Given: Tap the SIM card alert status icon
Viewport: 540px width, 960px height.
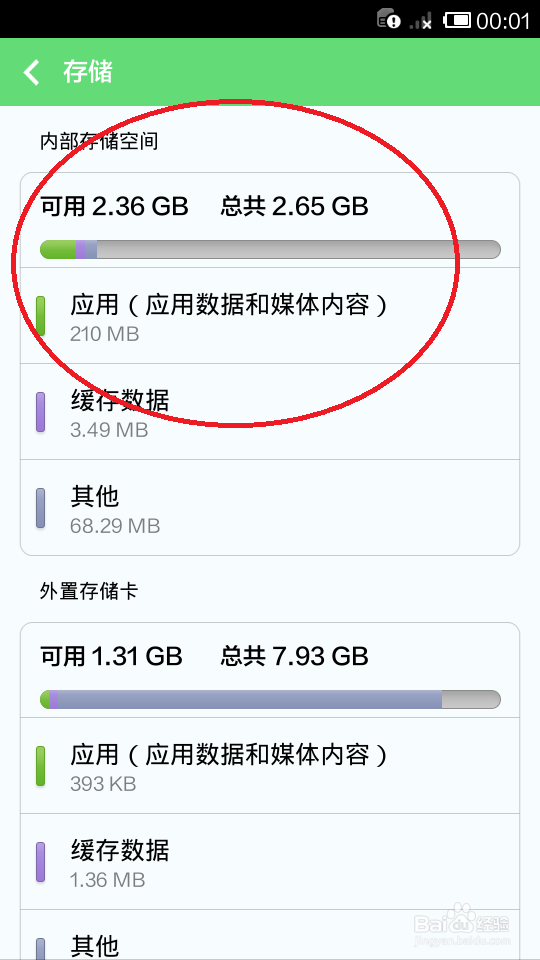Looking at the screenshot, I should [389, 19].
